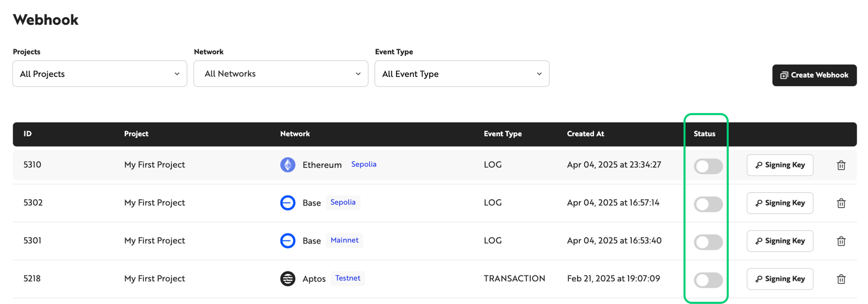Delete webhook 5310 with trash icon
The height and width of the screenshot is (304, 868).
(x=841, y=165)
